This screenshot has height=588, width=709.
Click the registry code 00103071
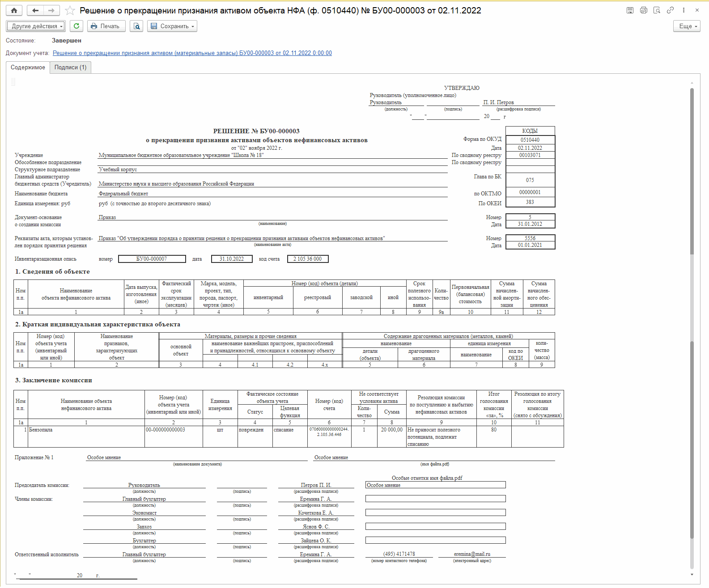(530, 155)
